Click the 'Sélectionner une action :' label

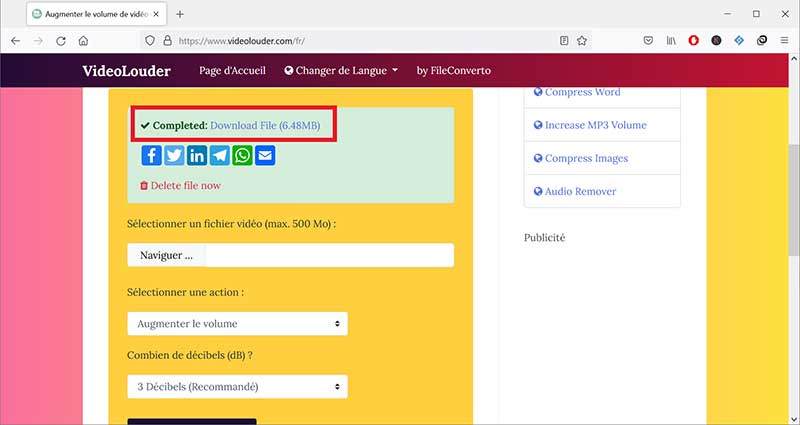pos(186,292)
